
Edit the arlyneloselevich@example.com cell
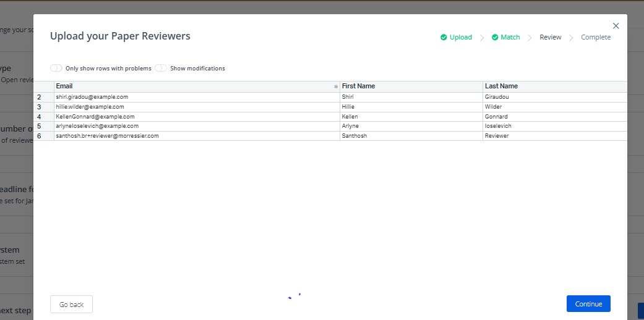click(x=197, y=126)
